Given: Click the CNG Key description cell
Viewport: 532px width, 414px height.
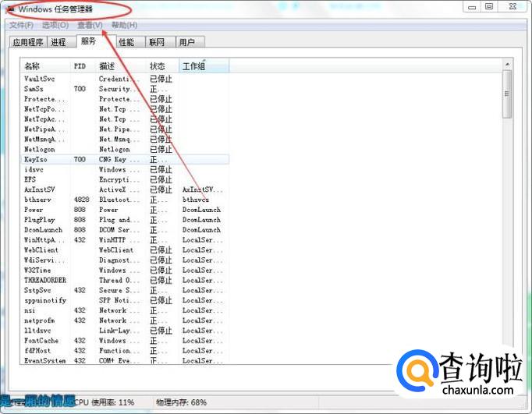Looking at the screenshot, I should coord(119,159).
